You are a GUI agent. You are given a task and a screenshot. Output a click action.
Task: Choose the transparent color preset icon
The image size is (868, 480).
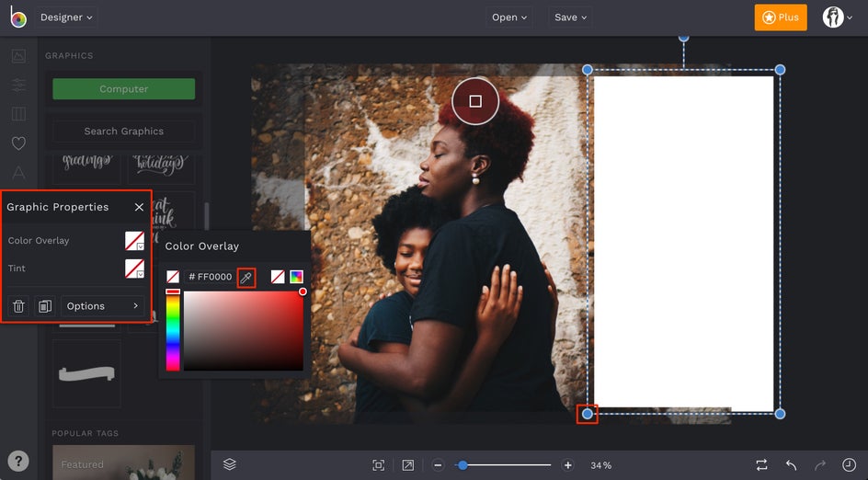tap(278, 277)
